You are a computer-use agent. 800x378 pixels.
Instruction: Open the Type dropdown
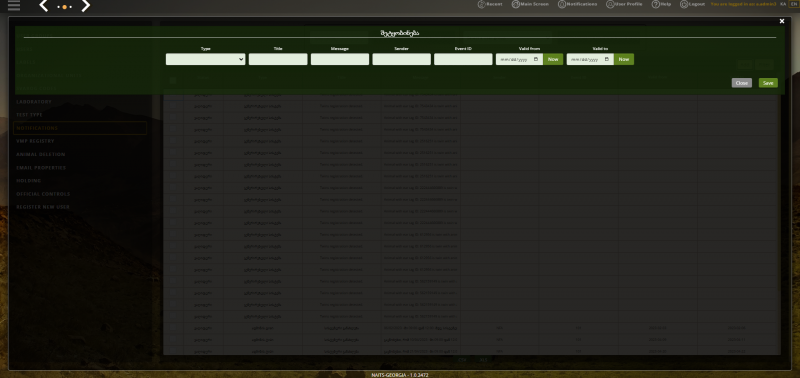pos(206,59)
